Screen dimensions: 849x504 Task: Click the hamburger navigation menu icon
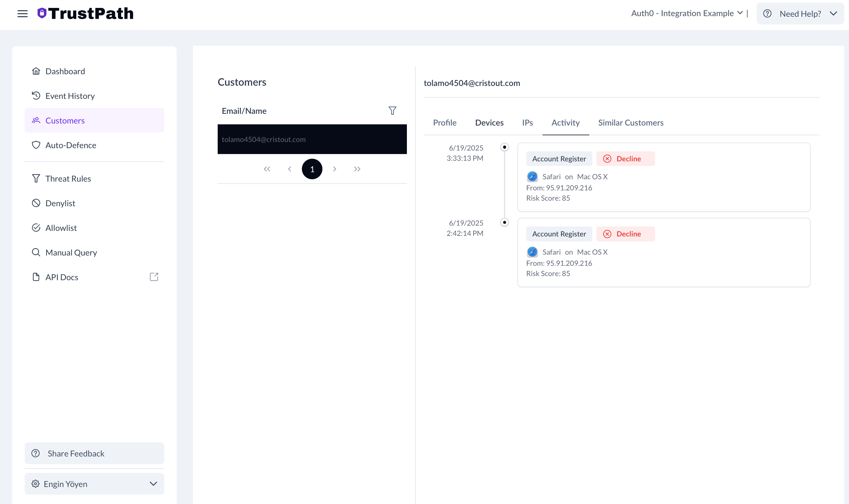click(x=22, y=13)
